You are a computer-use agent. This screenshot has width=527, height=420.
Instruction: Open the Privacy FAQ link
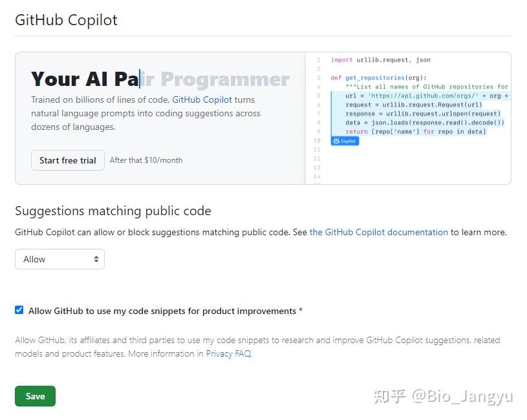click(x=228, y=353)
